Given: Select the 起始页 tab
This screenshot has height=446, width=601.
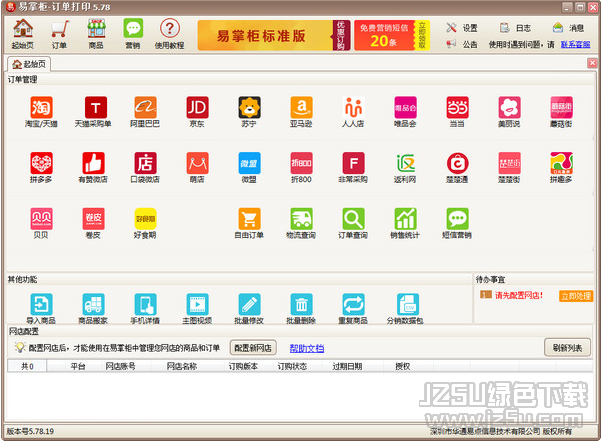Looking at the screenshot, I should coord(29,64).
